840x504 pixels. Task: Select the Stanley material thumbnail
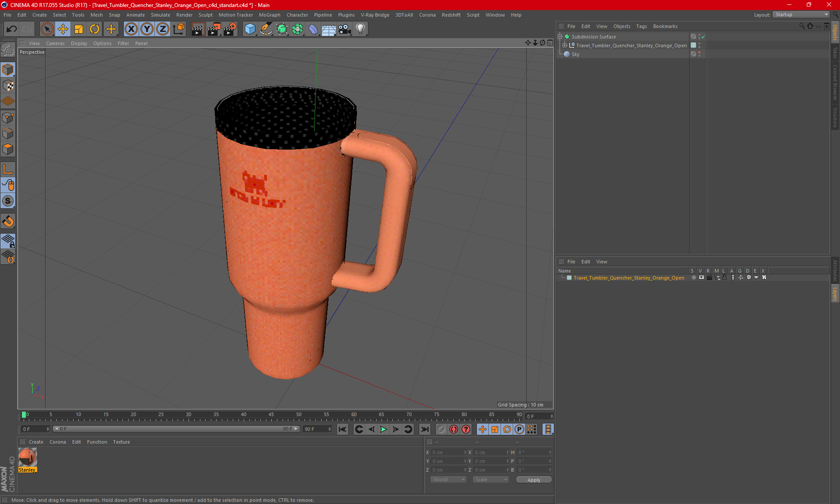tap(28, 458)
